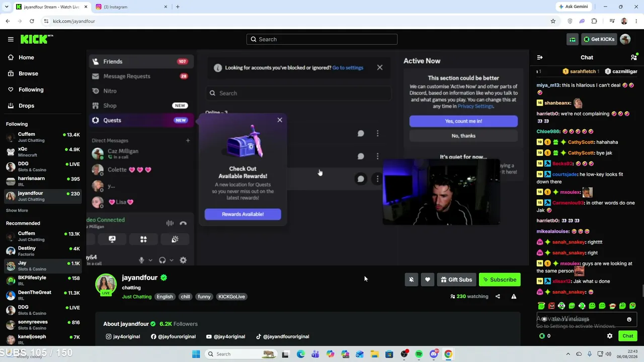Image resolution: width=644 pixels, height=362 pixels.
Task: Open the Kick profile avatar menu
Action: [625, 39]
